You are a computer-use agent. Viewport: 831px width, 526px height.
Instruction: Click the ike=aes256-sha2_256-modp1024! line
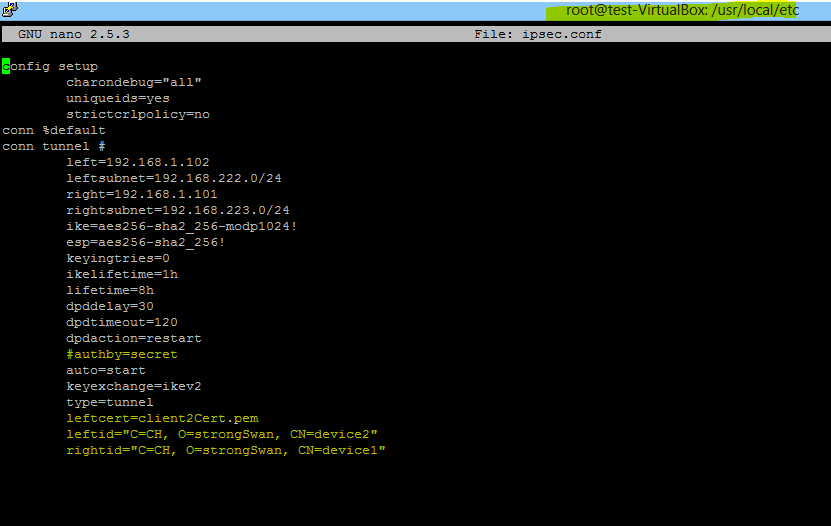point(181,227)
